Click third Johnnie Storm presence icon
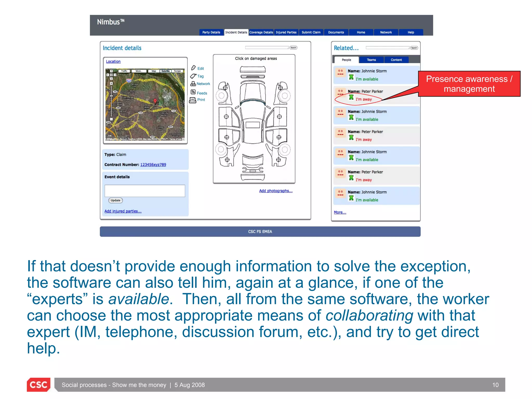 coord(351,157)
